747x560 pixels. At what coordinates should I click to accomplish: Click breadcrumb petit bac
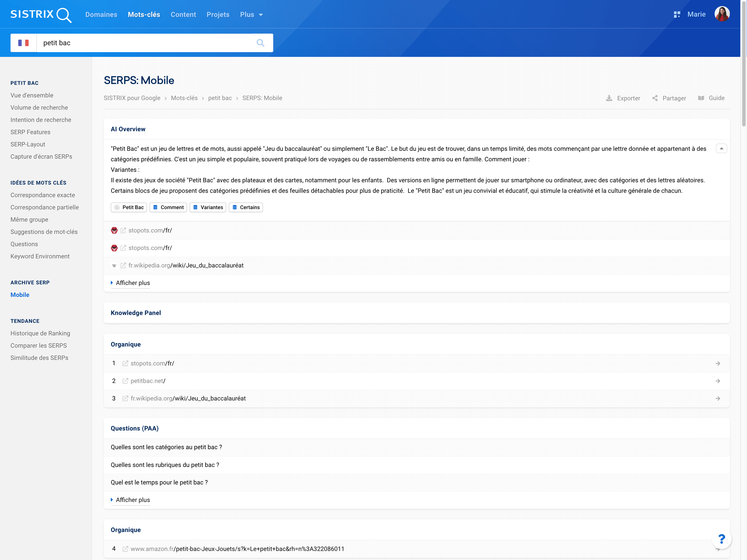point(220,98)
